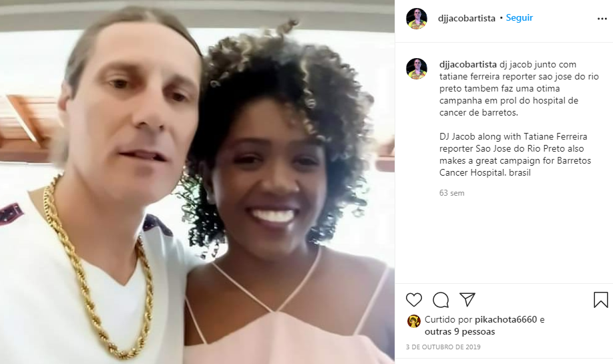Open pikachota6660 liker avatar
This screenshot has height=364, width=613.
[x=413, y=321]
